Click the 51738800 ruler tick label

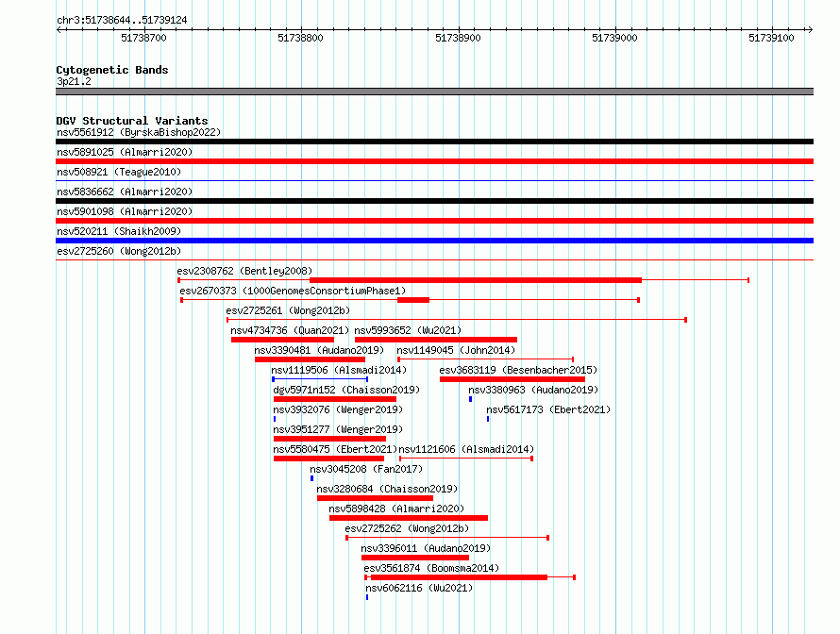300,38
